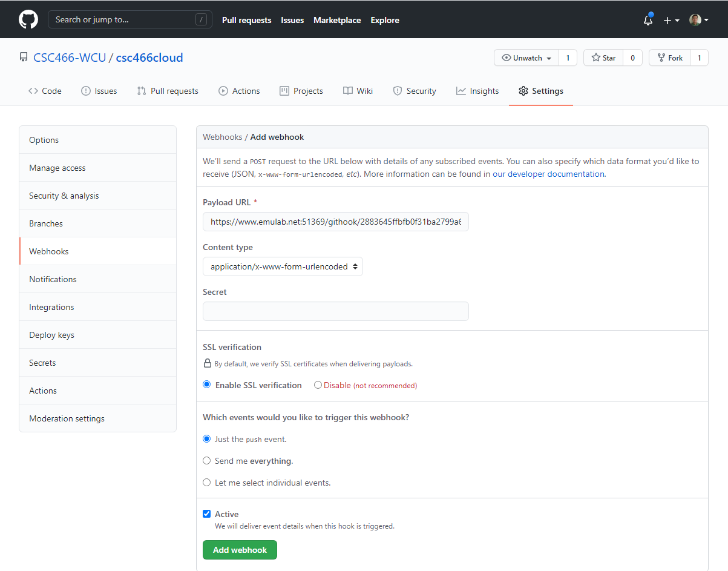Choose the Send me everything option
The image size is (728, 571).
point(207,461)
